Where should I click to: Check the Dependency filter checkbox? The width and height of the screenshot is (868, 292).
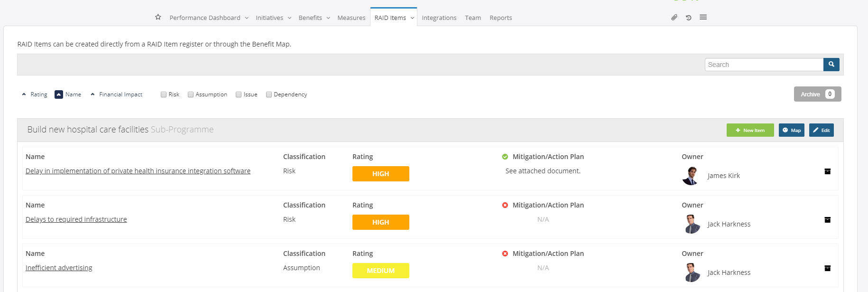[x=269, y=94]
